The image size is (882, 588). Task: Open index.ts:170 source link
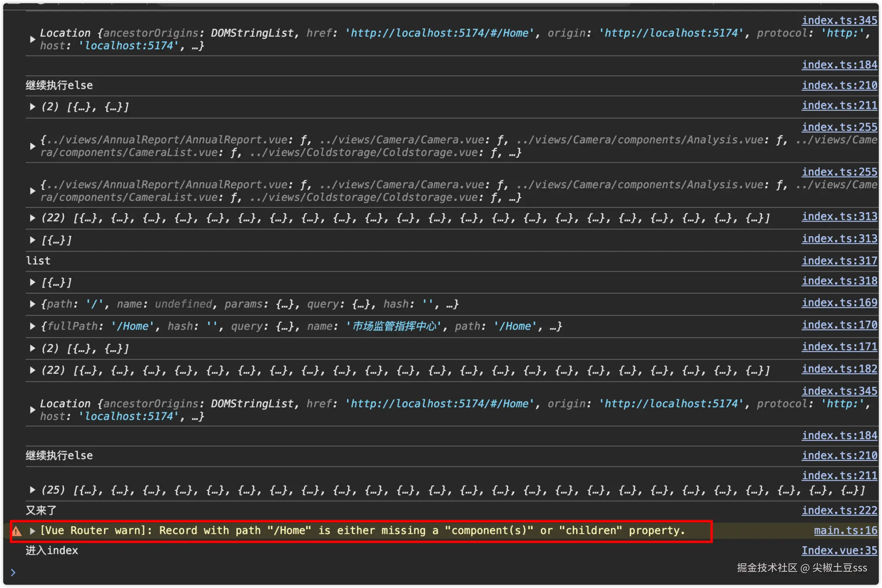[839, 325]
